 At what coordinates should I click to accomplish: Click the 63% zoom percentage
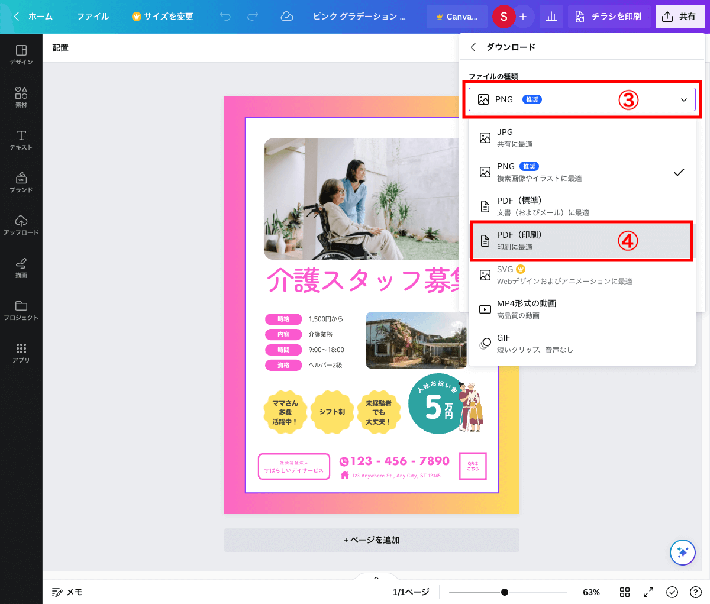[x=591, y=592]
